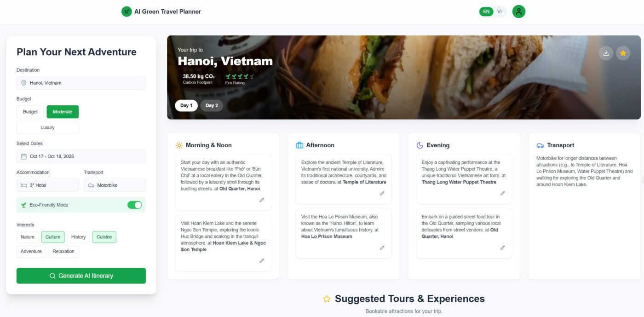Click the star favorite icon on banner
The width and height of the screenshot is (644, 317).
click(623, 53)
